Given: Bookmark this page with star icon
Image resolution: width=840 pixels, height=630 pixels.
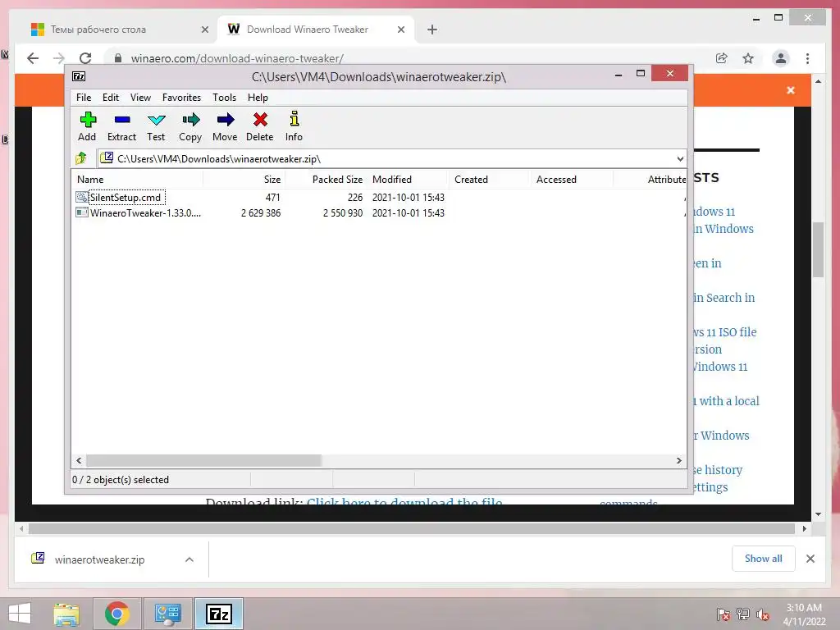Looking at the screenshot, I should click(x=748, y=58).
